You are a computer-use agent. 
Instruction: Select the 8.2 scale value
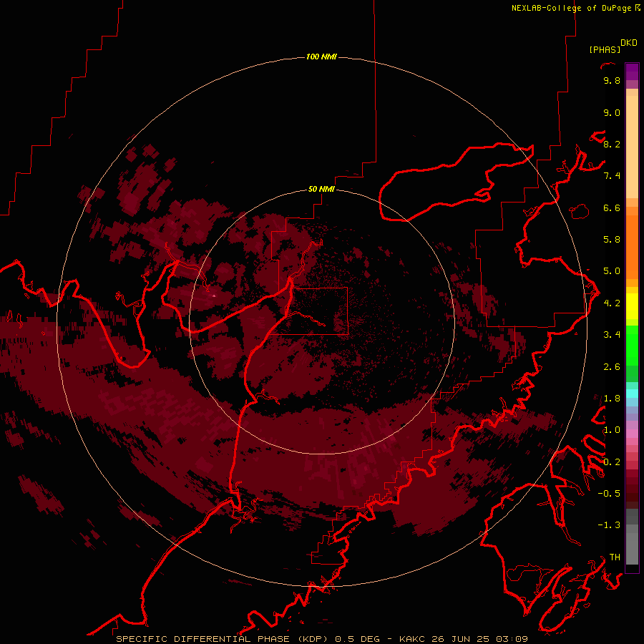coord(612,144)
